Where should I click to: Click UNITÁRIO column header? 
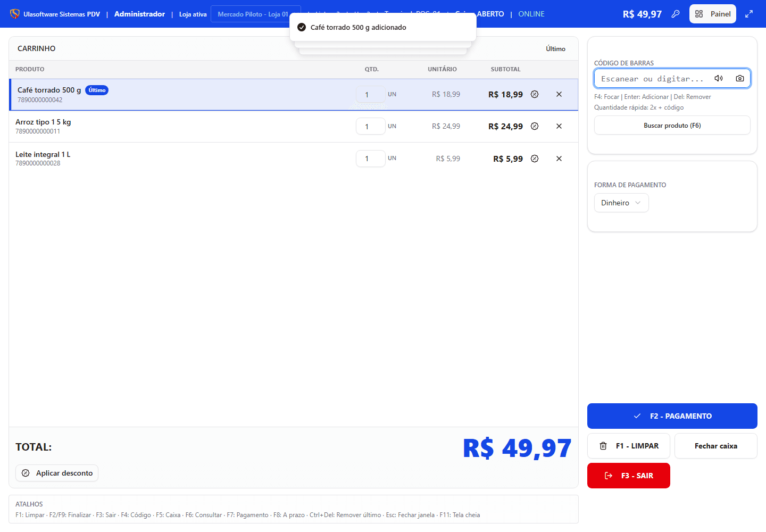442,69
